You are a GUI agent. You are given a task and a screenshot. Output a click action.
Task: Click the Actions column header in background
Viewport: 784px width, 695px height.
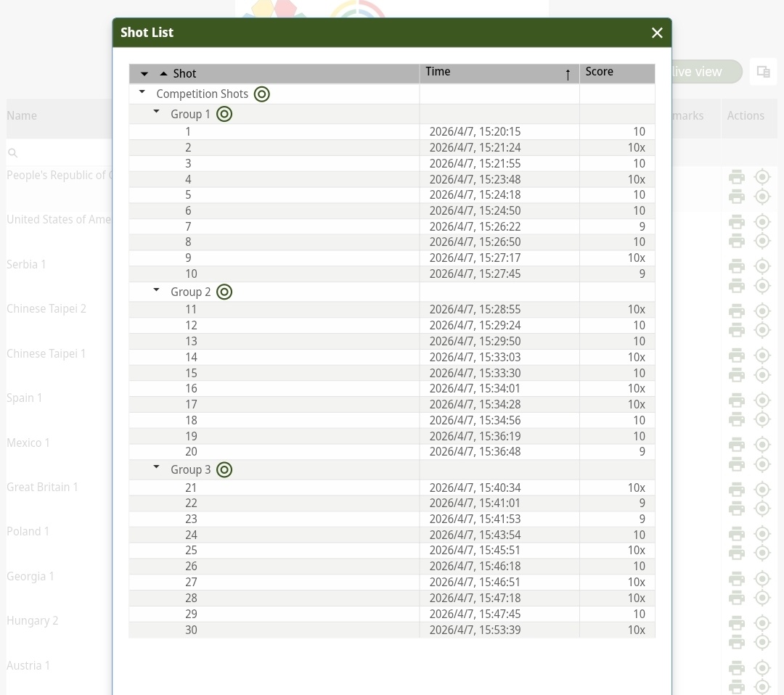pos(746,115)
